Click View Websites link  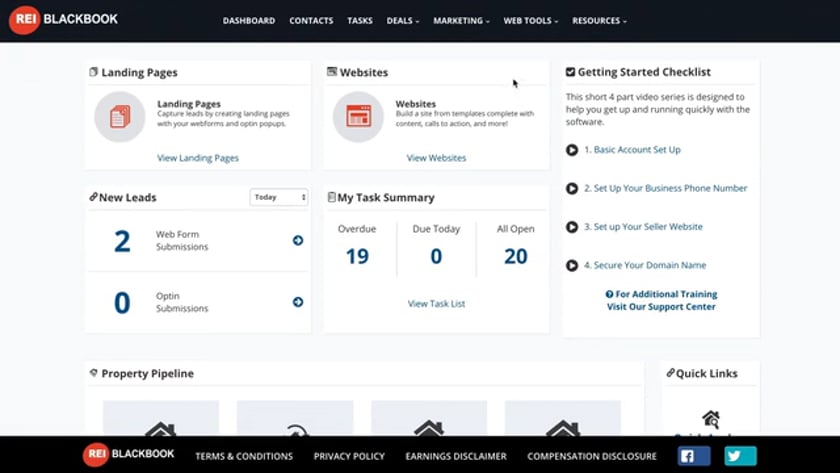click(x=437, y=158)
